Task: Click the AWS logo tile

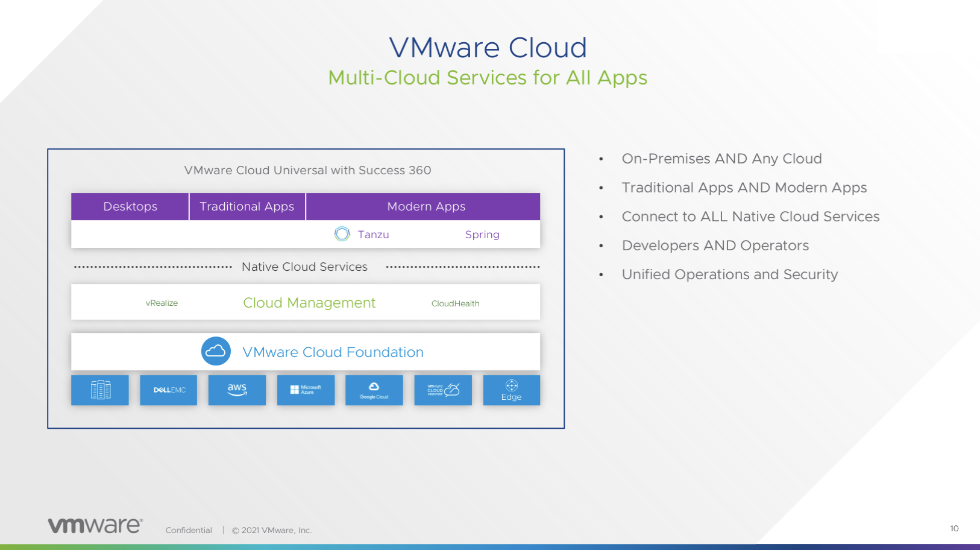Action: coord(237,390)
